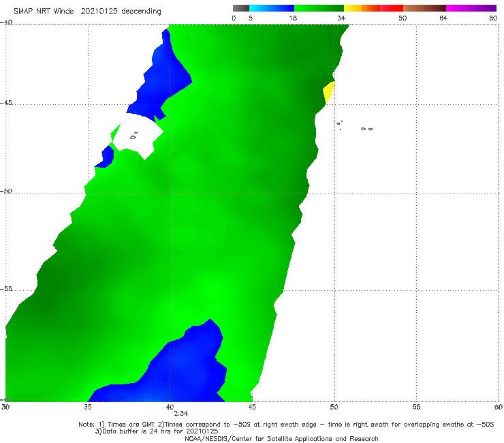This screenshot has width=504, height=443.
Task: Click the swath time label '2:34'
Action: click(x=180, y=414)
